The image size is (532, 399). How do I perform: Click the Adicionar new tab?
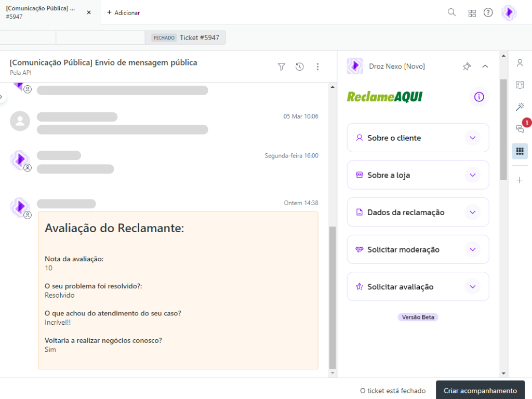pos(124,12)
